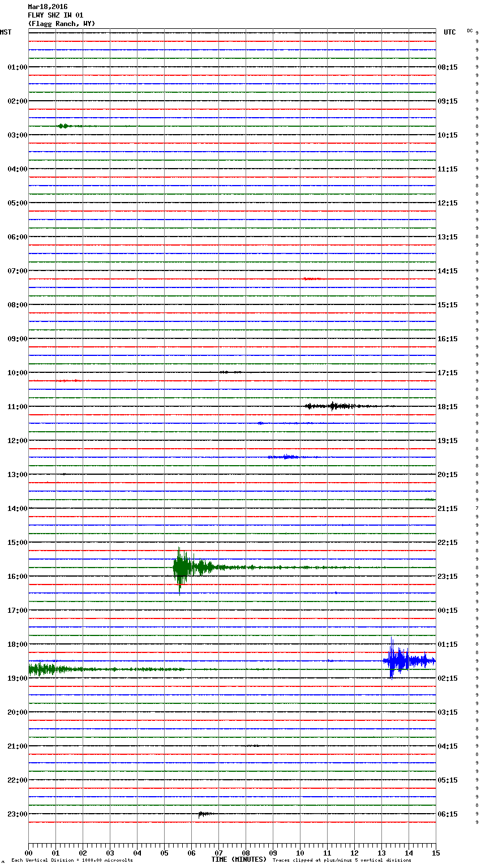Click the 23:15 UTC time label
481x868 pixels.
pos(448,576)
